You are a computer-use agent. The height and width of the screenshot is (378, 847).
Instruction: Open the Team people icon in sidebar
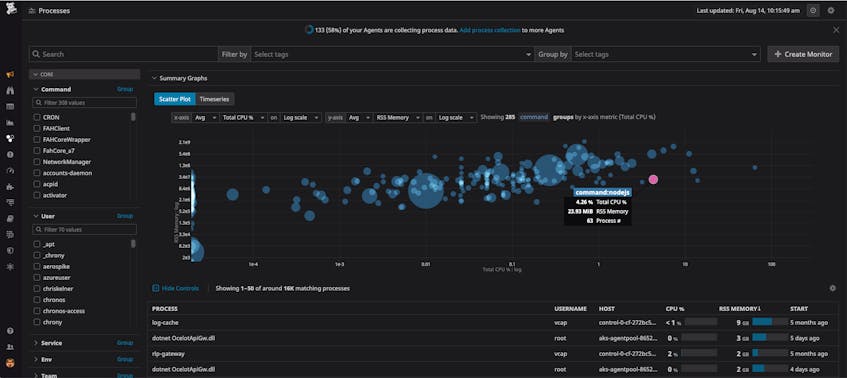point(10,347)
